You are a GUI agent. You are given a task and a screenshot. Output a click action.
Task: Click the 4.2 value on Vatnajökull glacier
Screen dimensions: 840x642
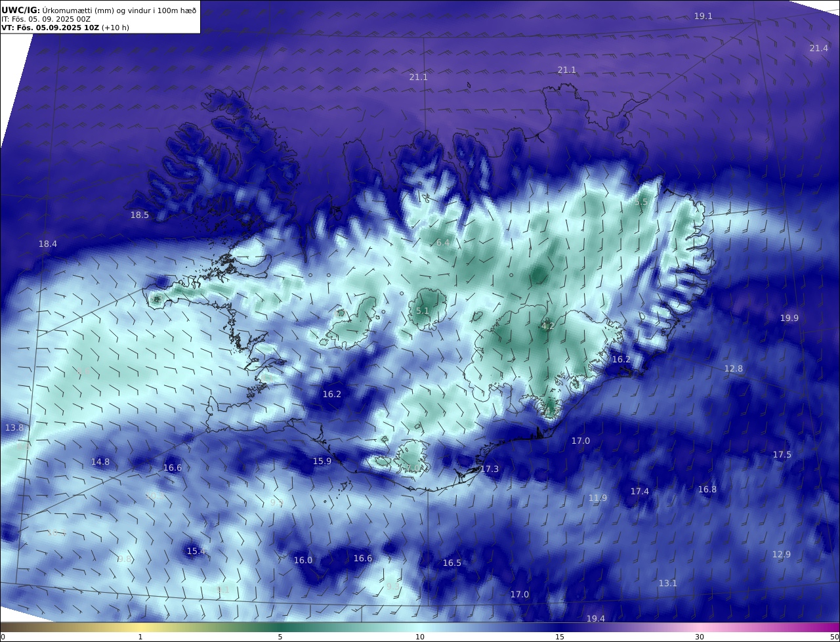(547, 326)
